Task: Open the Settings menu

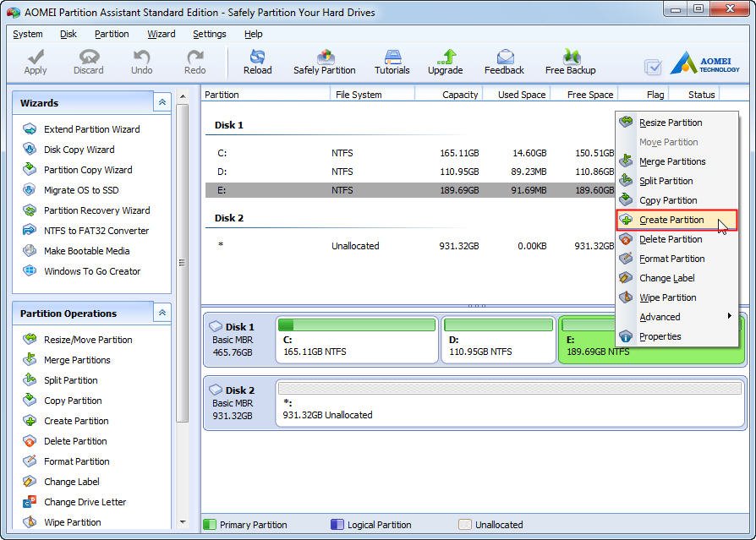Action: (209, 34)
